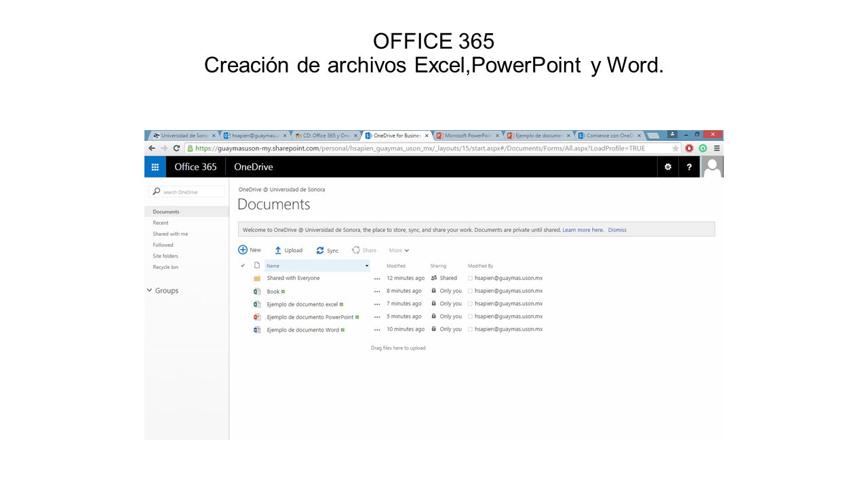This screenshot has width=868, height=488.
Task: Click the file type column icon header
Action: 257,266
